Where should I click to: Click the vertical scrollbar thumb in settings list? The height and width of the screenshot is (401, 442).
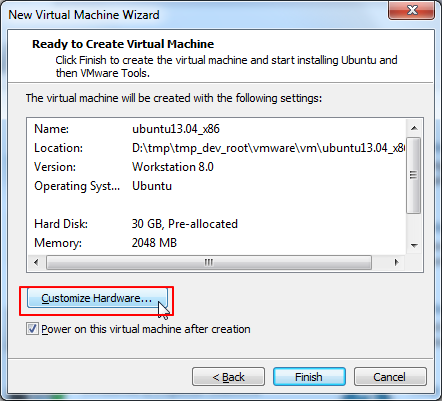(x=414, y=175)
